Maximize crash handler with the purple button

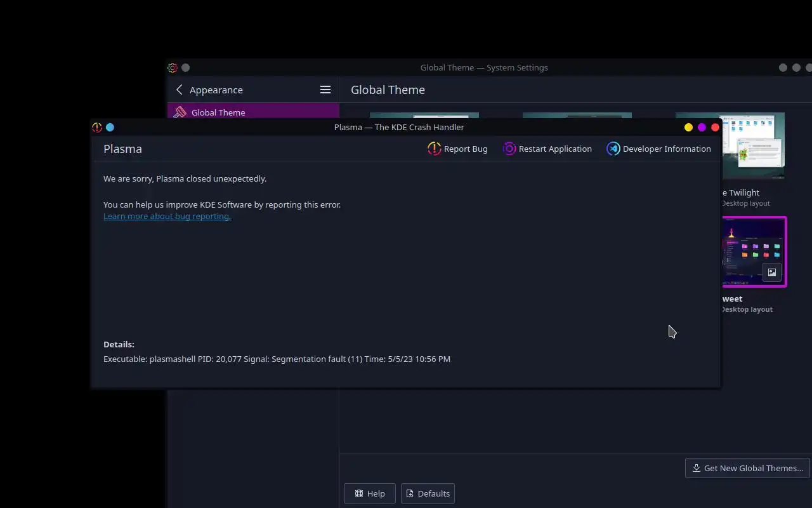tap(702, 127)
